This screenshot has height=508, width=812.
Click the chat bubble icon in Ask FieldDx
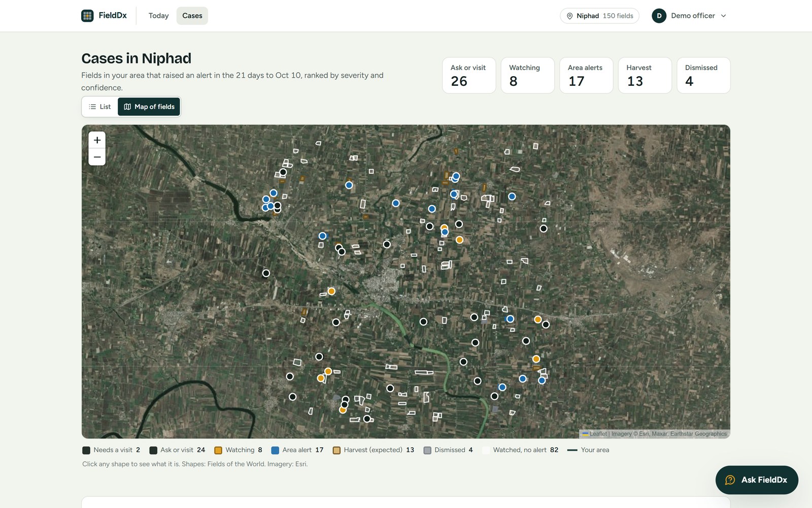coord(730,480)
